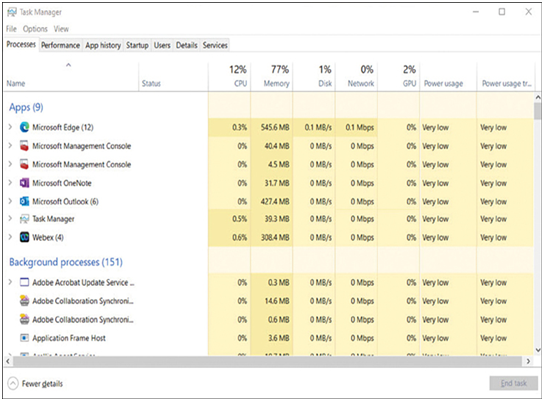Screen dimensions: 545x401
Task: Click the second Microsoft Management Console icon (4.5 MB)
Action: pyautogui.click(x=24, y=164)
